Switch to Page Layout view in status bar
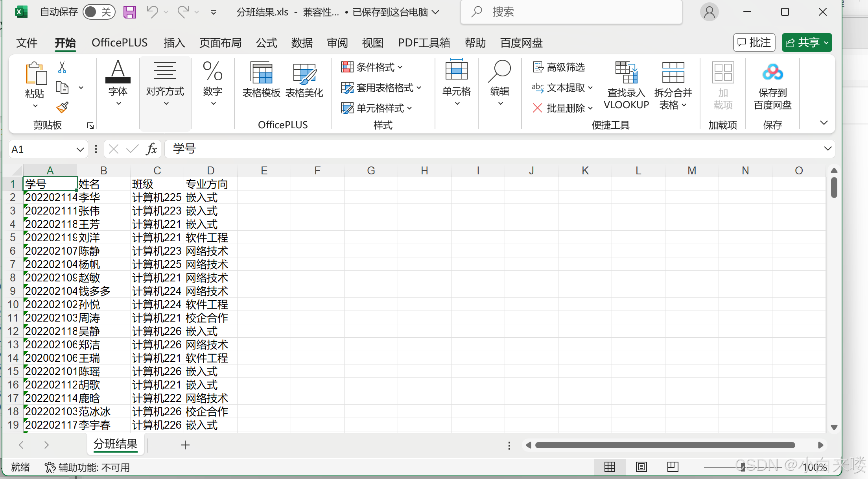 [641, 467]
